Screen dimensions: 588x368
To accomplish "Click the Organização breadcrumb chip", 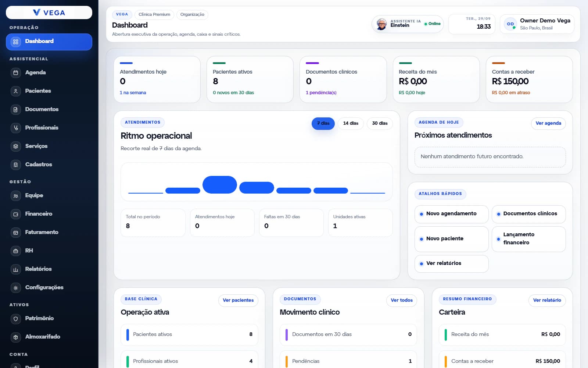I will (192, 14).
